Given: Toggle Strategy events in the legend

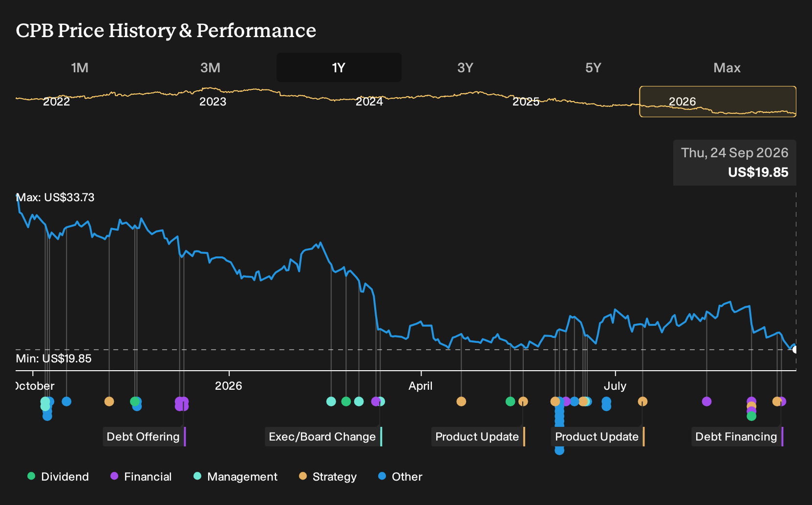Looking at the screenshot, I should [x=328, y=477].
